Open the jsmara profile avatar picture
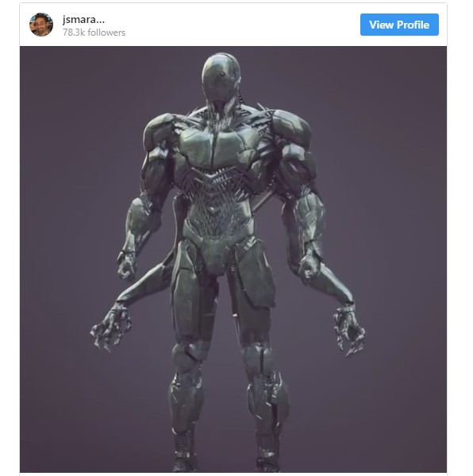Viewport: 473px width, 476px height. pyautogui.click(x=41, y=25)
